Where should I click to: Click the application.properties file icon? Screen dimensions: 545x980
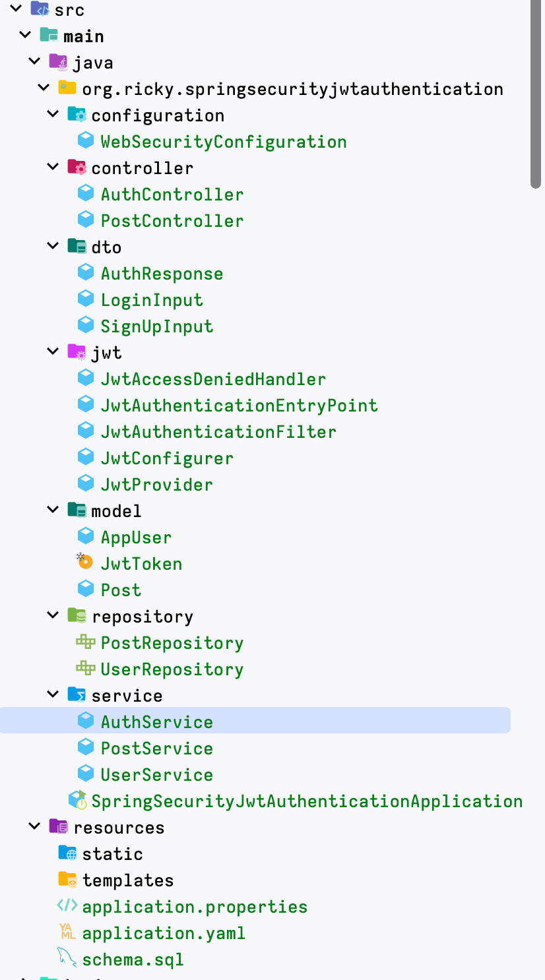click(x=67, y=905)
